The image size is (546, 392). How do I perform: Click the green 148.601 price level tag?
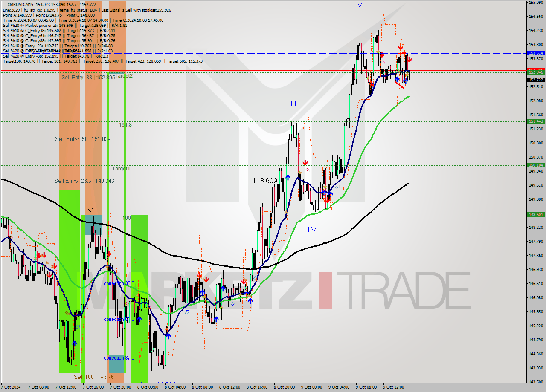[536, 215]
